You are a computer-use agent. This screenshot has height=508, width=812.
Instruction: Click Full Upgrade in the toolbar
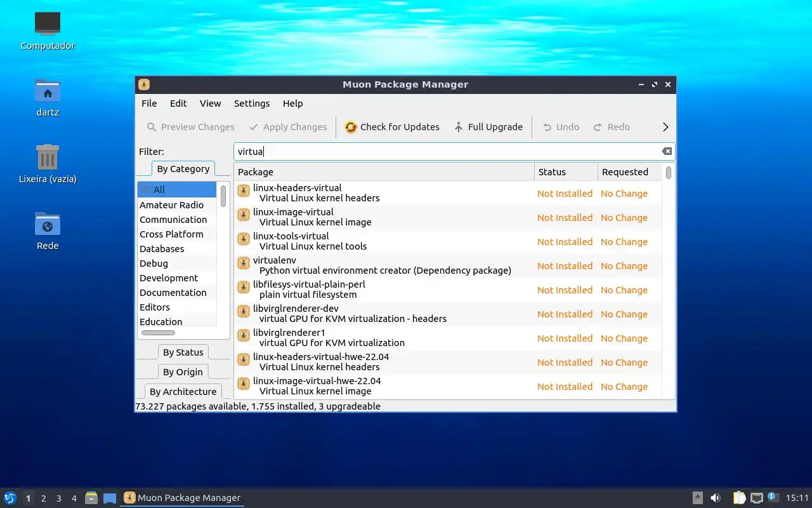(488, 127)
